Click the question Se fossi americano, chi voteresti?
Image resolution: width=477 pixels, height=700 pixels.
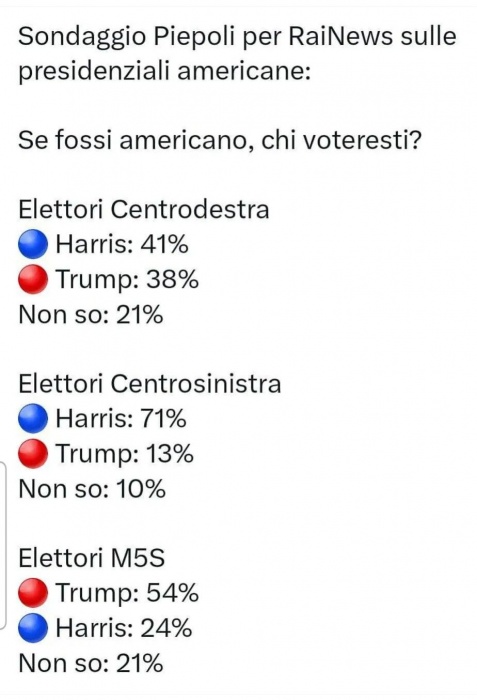220,140
